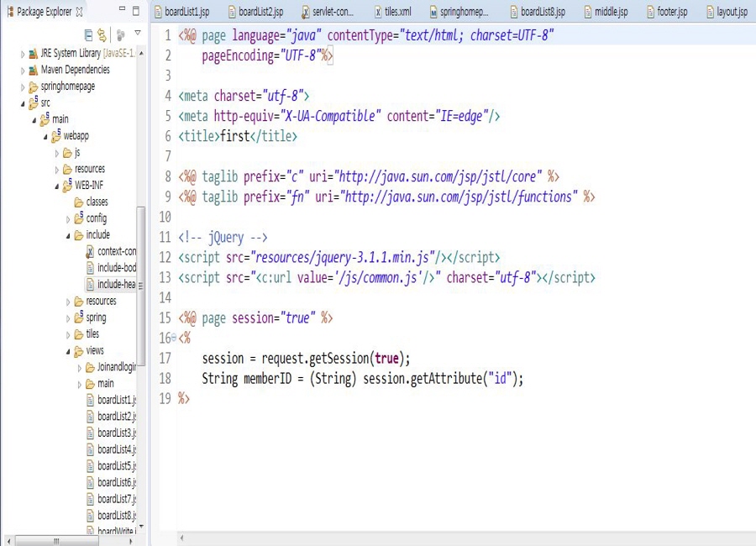
Task: Click the word "first" in the title tag
Action: tap(235, 136)
